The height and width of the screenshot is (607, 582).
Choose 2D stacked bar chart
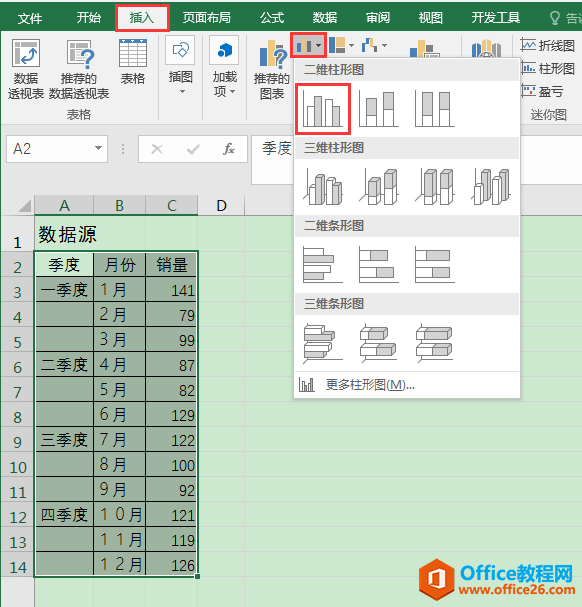[379, 264]
